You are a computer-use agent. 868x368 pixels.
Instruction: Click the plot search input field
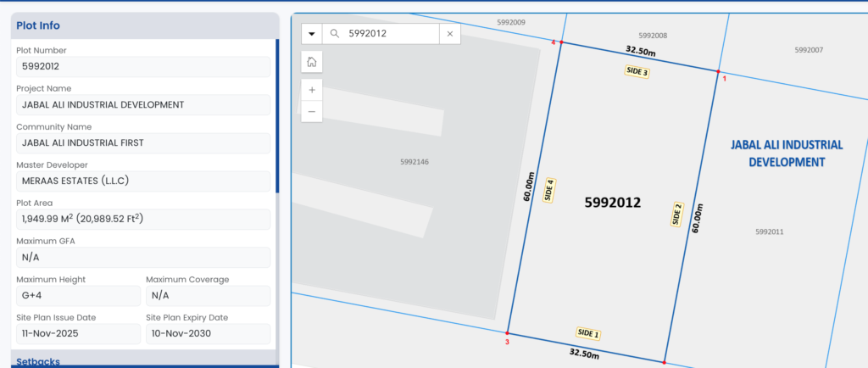click(x=390, y=34)
